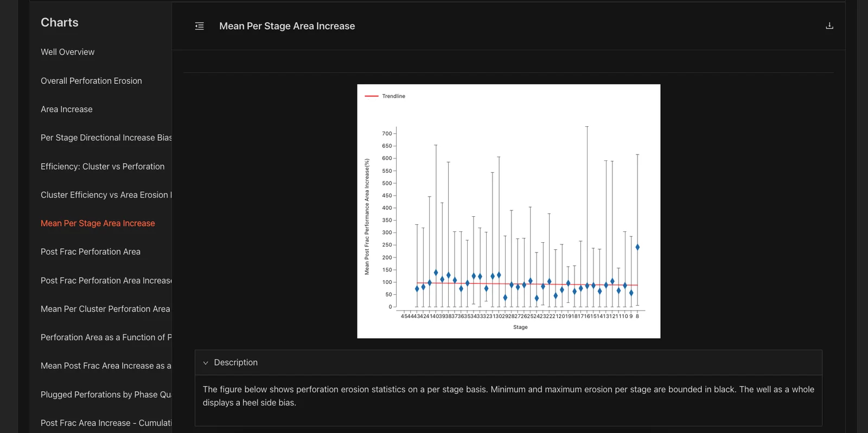Screen dimensions: 868x433
Task: Click the Stage x-axis label
Action: pos(520,327)
